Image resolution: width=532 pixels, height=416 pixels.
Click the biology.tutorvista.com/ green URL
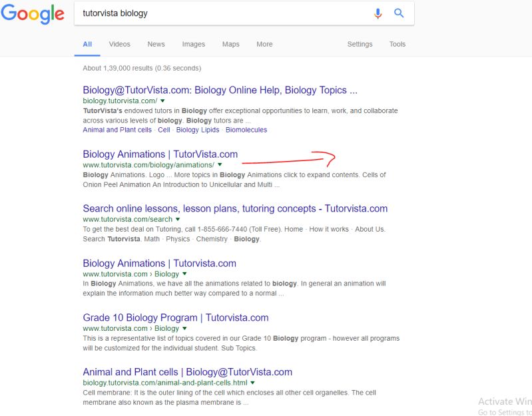[120, 101]
